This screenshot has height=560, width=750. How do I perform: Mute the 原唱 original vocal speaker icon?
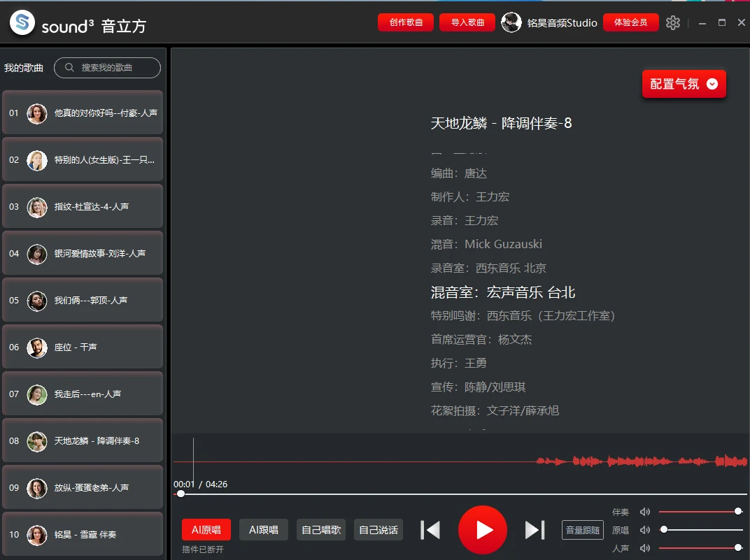644,530
